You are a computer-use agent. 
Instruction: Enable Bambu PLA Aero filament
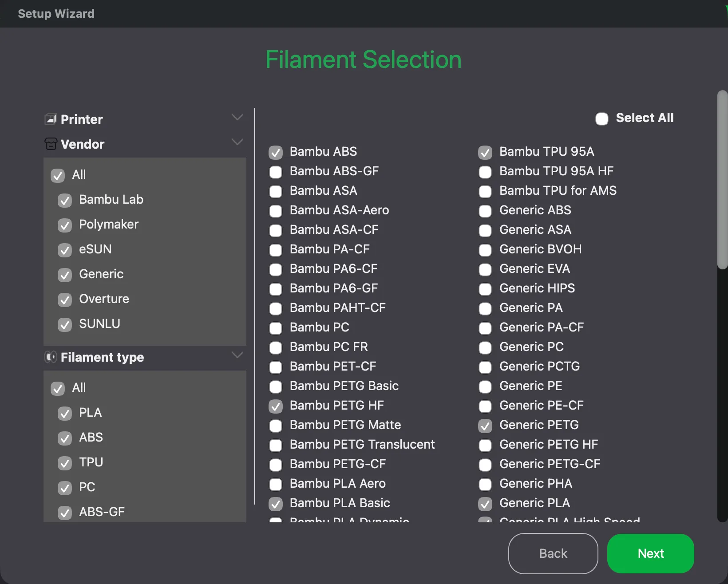click(276, 484)
